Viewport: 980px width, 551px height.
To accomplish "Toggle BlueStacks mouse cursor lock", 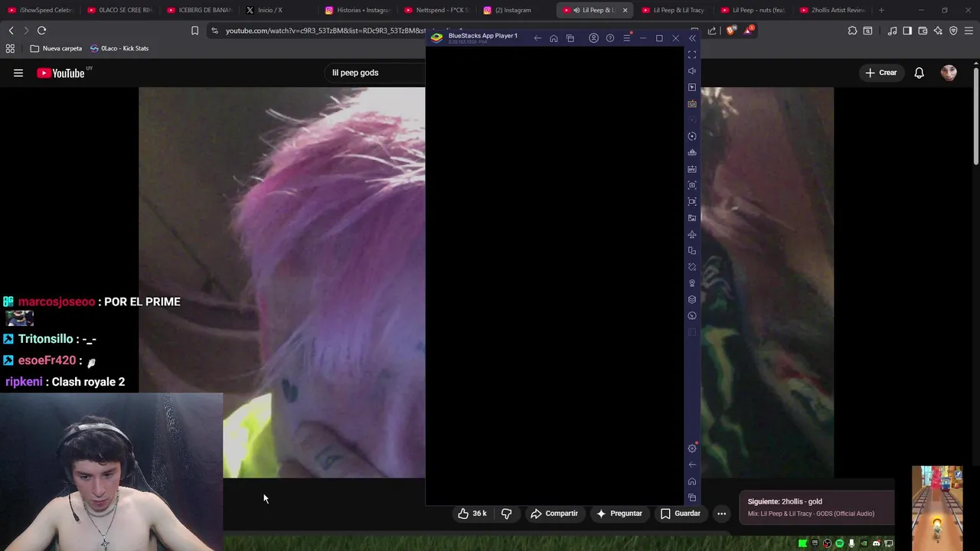I will pyautogui.click(x=692, y=87).
